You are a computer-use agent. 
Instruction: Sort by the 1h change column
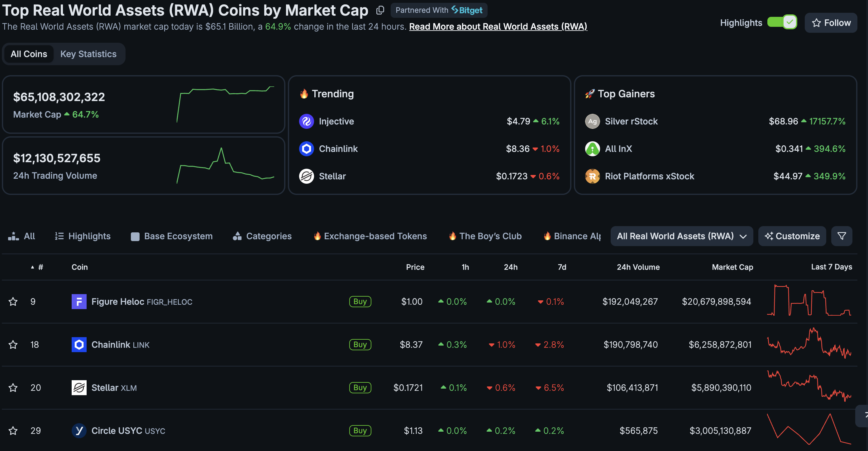click(x=465, y=267)
